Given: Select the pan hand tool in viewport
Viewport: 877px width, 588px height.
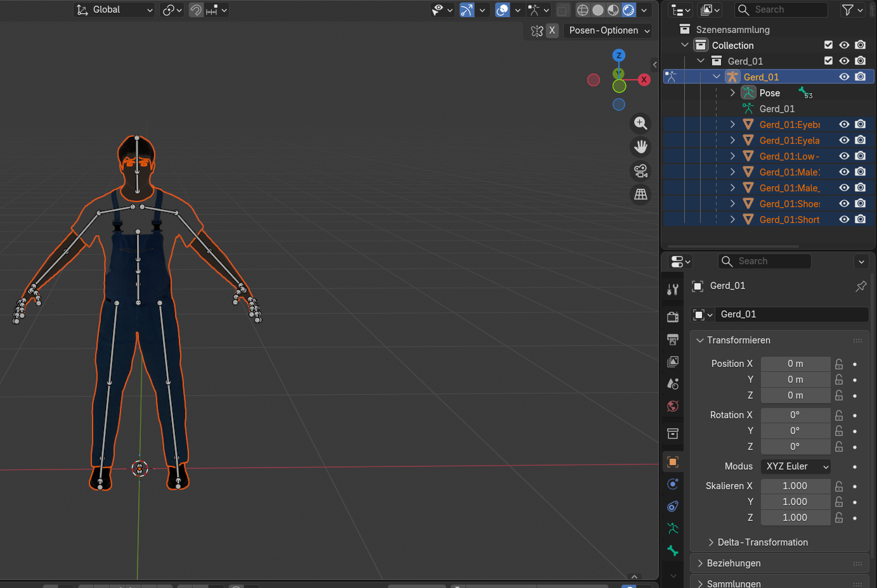Looking at the screenshot, I should coord(640,147).
